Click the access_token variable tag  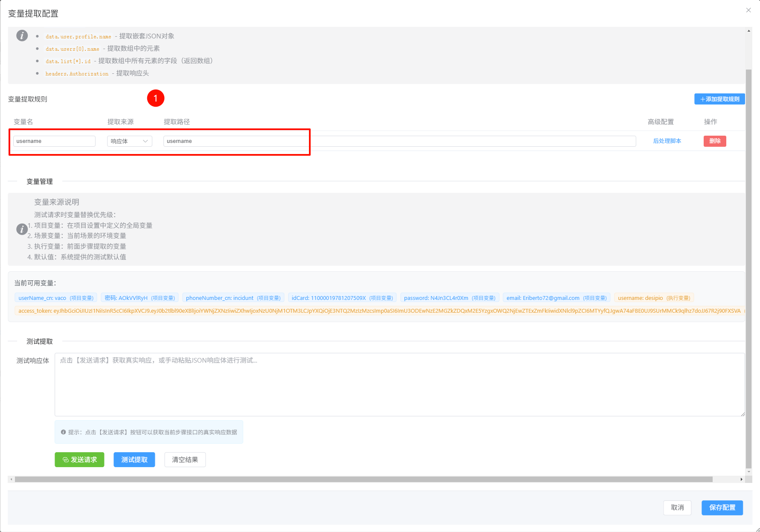tap(379, 311)
